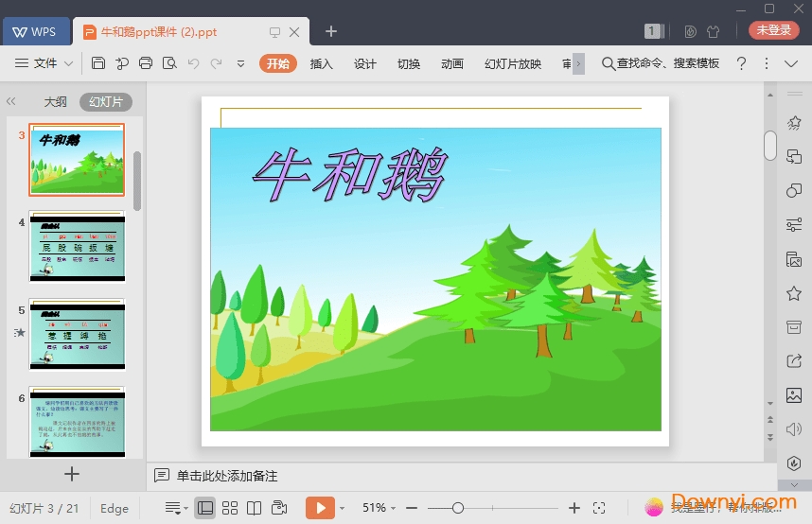Open a new tab with the plus

pos(331,31)
